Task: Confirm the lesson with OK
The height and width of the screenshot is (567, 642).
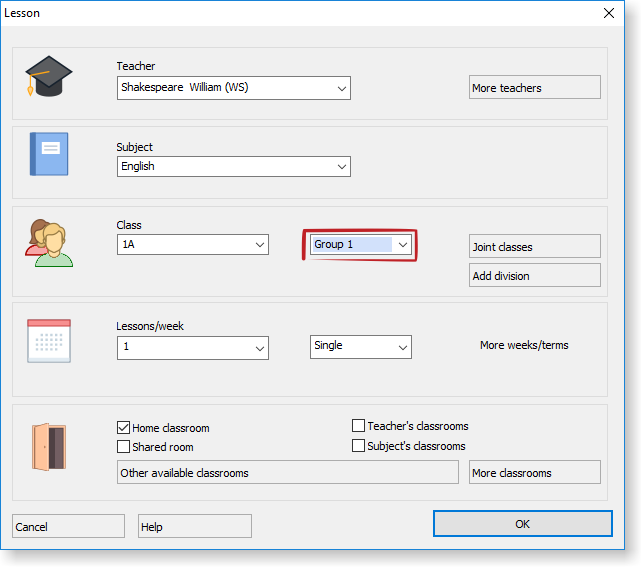Action: [522, 524]
